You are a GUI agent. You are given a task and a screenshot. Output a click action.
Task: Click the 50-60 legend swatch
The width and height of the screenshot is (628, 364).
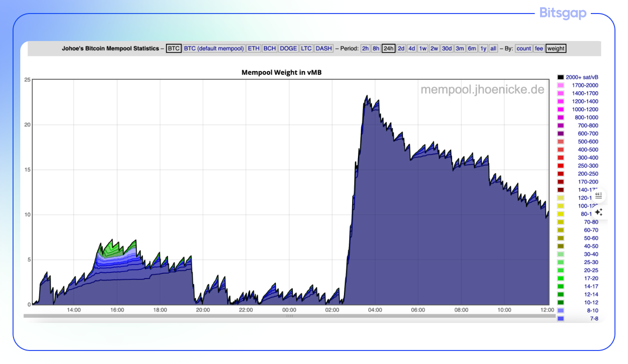pyautogui.click(x=561, y=238)
